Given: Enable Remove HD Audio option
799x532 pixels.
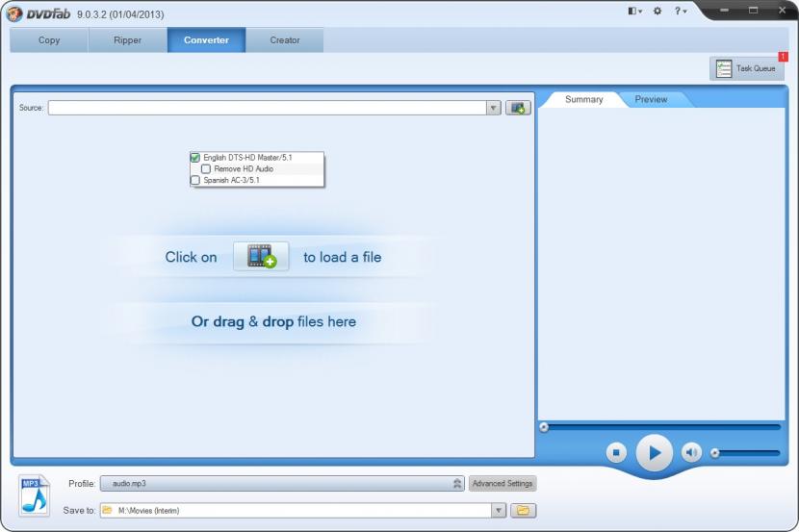Looking at the screenshot, I should [x=206, y=168].
